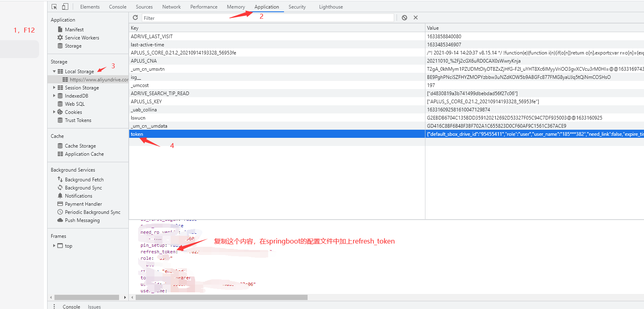
Task: Switch to the Lighthouse tab
Action: (x=331, y=7)
